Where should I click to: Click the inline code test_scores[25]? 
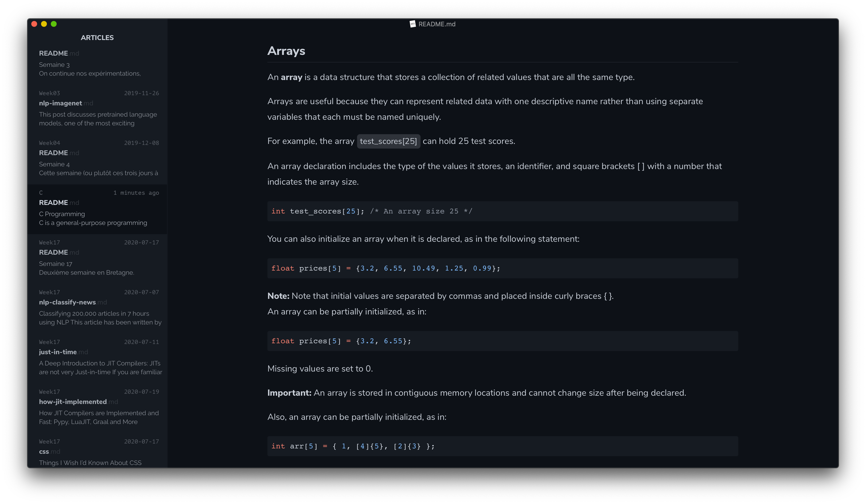[x=388, y=141]
